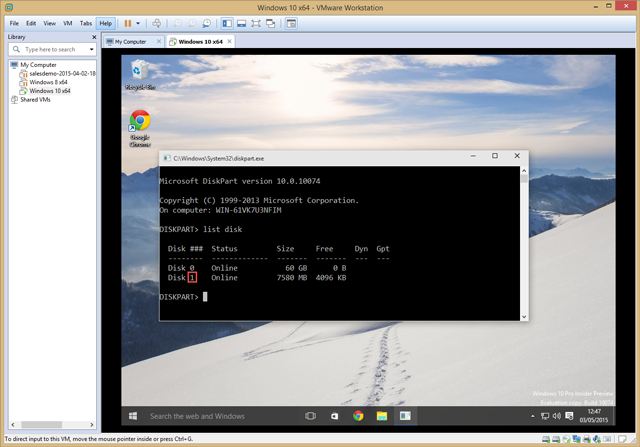640x447 pixels.
Task: Close the Library panel
Action: click(94, 37)
